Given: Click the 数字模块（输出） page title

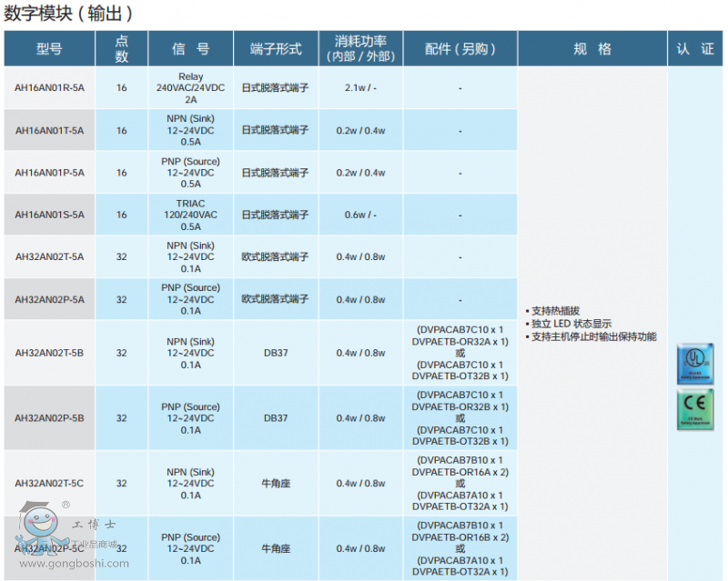Looking at the screenshot, I should [69, 14].
